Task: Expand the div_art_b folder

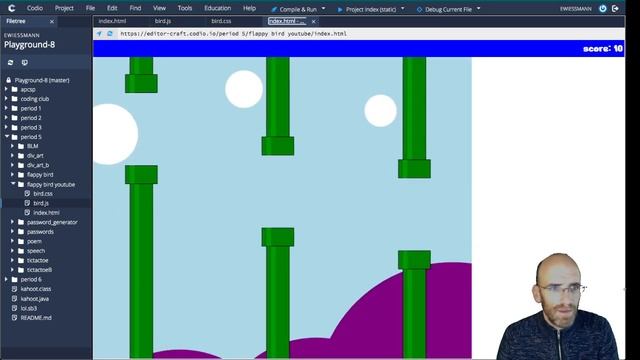Action: pyautogui.click(x=12, y=165)
